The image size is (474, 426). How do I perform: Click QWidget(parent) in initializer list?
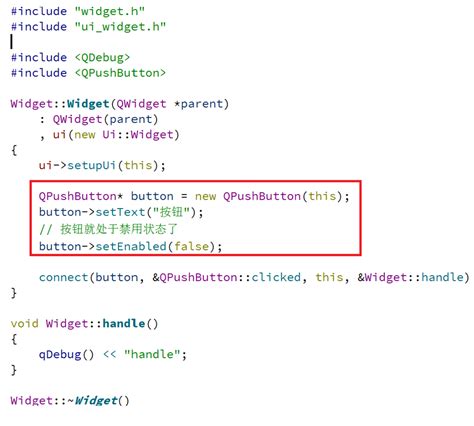[x=105, y=119]
